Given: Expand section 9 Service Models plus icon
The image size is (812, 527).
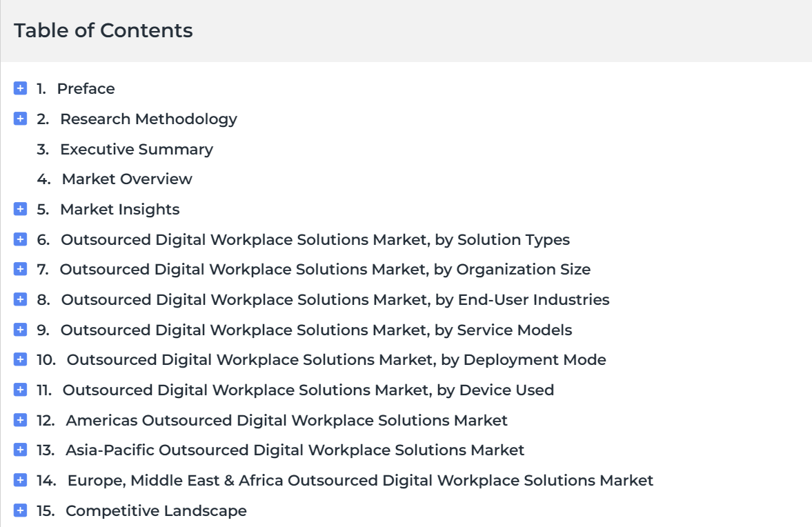Looking at the screenshot, I should (x=20, y=330).
